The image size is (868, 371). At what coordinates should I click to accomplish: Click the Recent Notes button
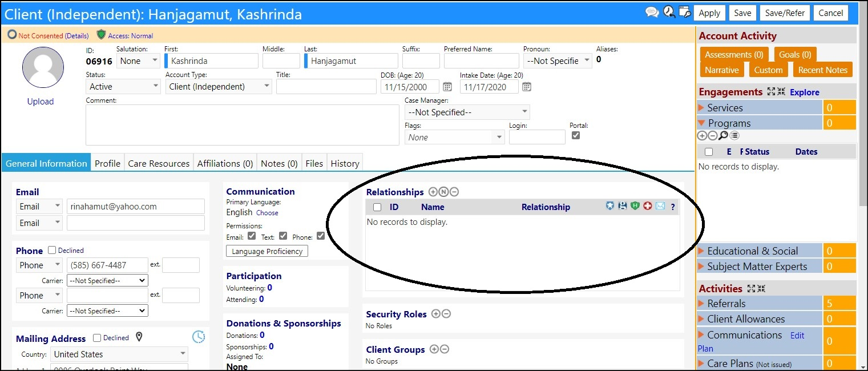click(822, 70)
